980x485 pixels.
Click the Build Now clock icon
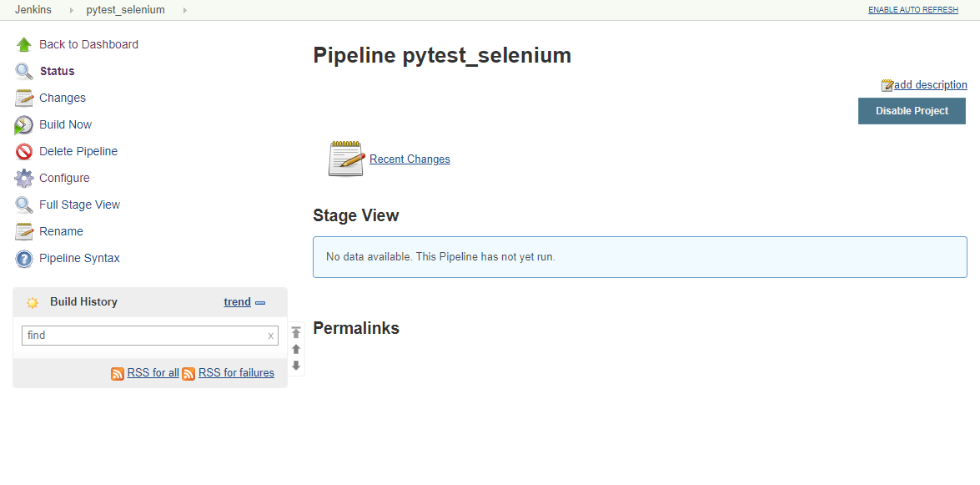(x=23, y=125)
